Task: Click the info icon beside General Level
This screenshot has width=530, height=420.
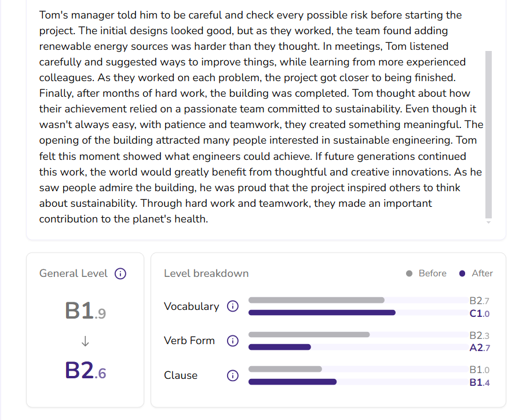Action: (120, 274)
